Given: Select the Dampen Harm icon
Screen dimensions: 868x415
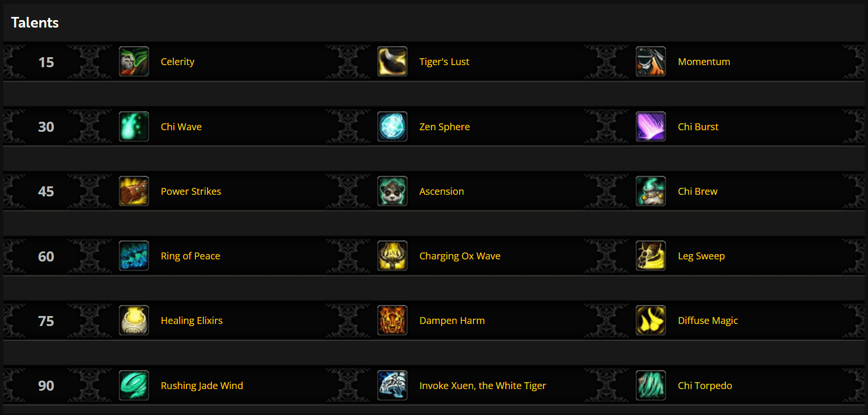Looking at the screenshot, I should tap(392, 320).
